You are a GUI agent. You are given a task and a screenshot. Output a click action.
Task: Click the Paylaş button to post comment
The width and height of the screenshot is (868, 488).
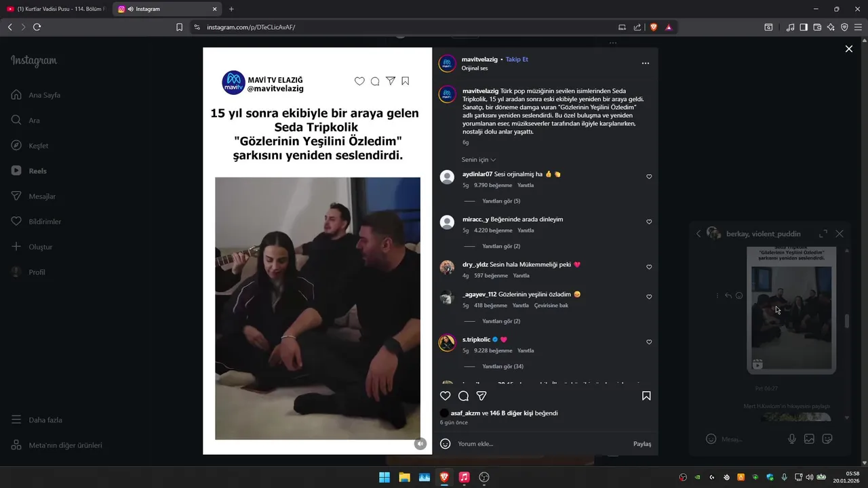[642, 444]
